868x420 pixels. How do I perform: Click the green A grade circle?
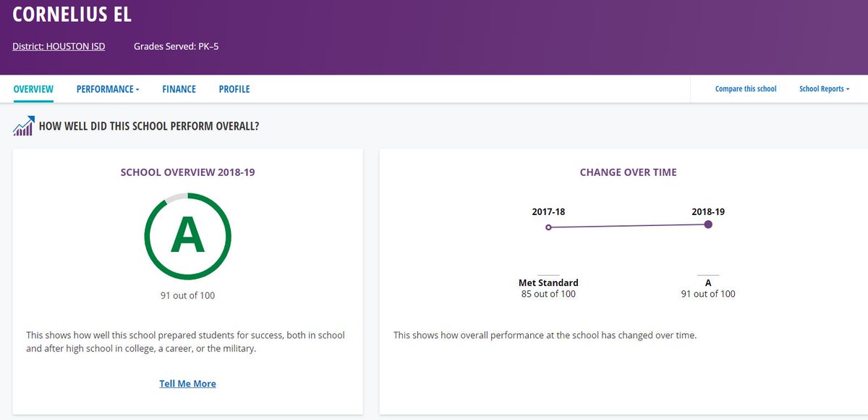pos(187,236)
